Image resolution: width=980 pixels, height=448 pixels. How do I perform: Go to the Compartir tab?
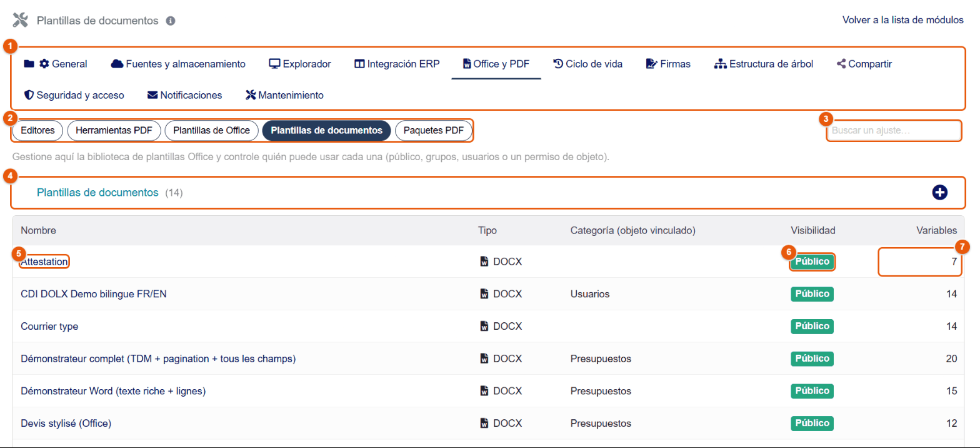(864, 63)
